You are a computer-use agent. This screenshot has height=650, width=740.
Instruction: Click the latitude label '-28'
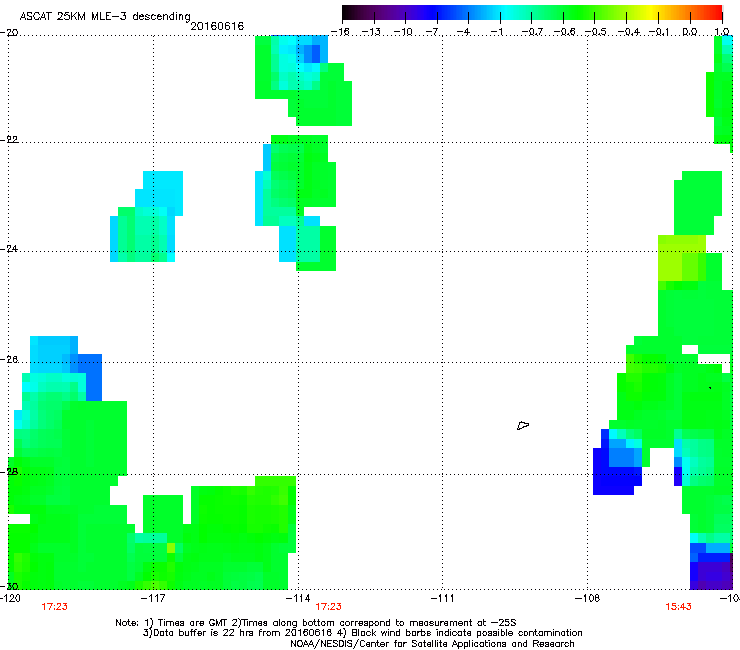9,471
